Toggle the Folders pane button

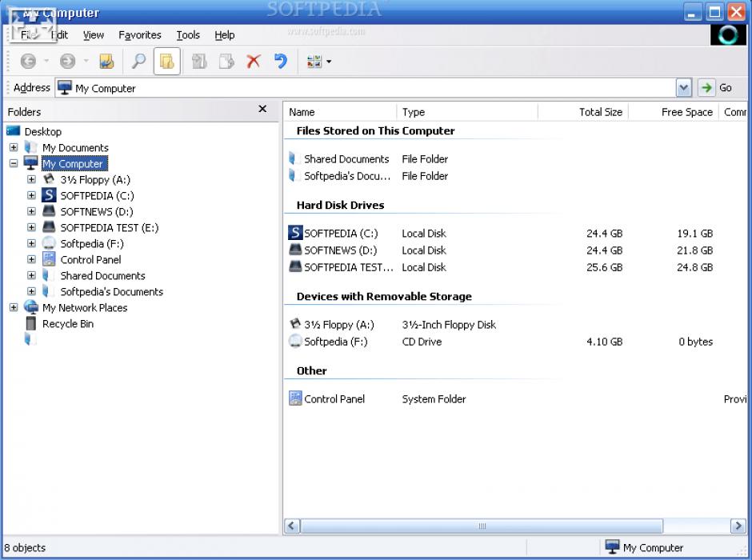click(167, 61)
